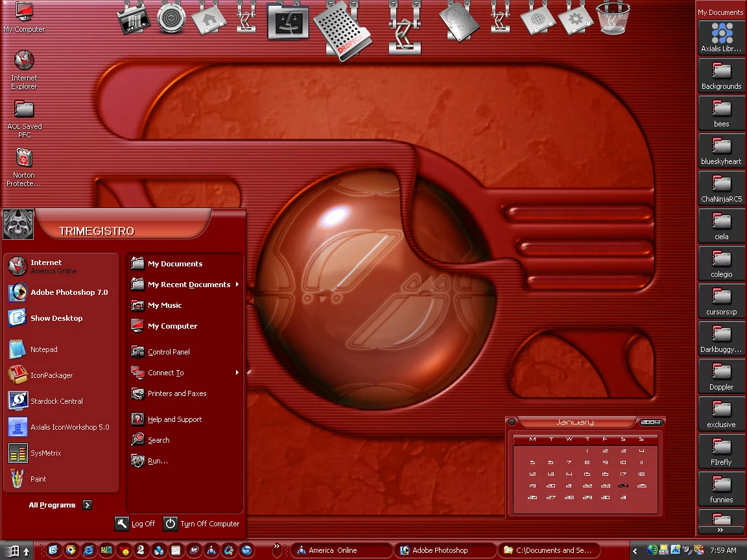Show more folders in My Documents sidebar
The width and height of the screenshot is (747, 560).
[720, 530]
